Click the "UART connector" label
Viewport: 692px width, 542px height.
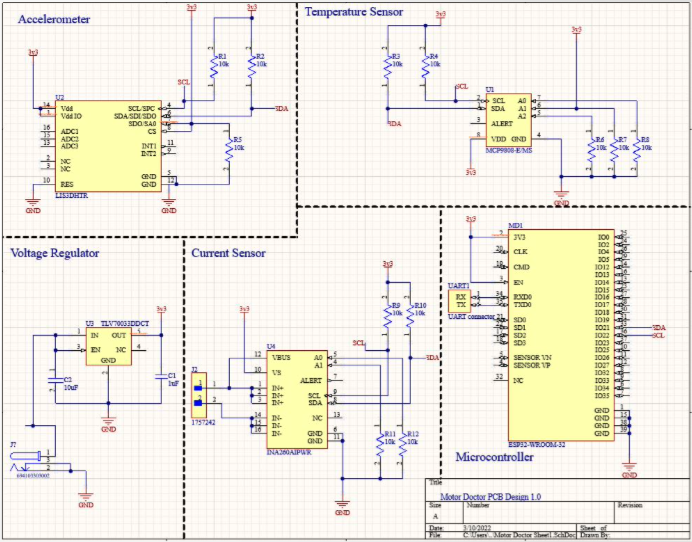pos(471,316)
